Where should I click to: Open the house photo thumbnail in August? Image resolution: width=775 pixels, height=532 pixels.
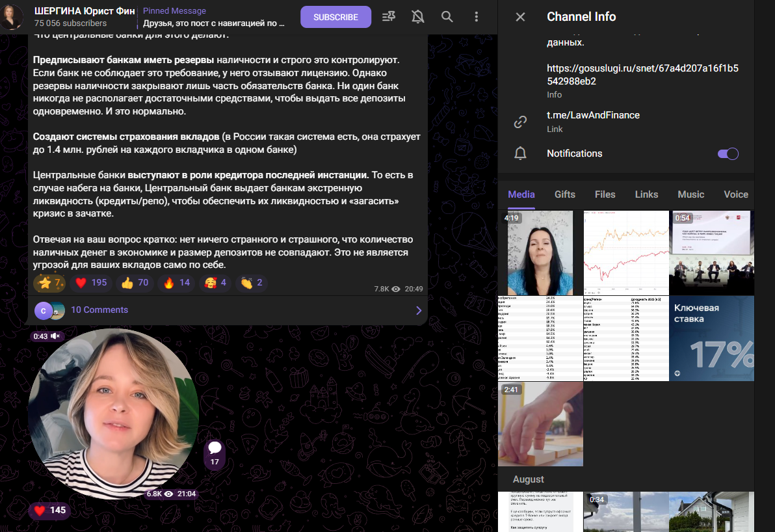[x=711, y=512]
